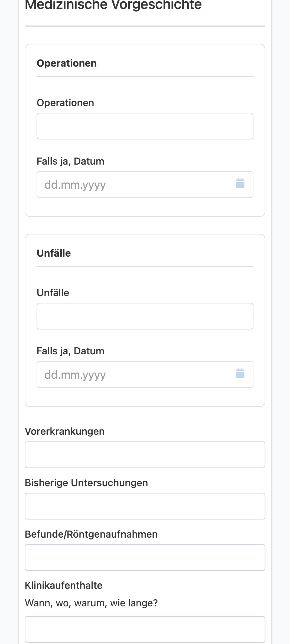The height and width of the screenshot is (644, 290).
Task: Click the Vorerkrankungen field label
Action: 65,431
